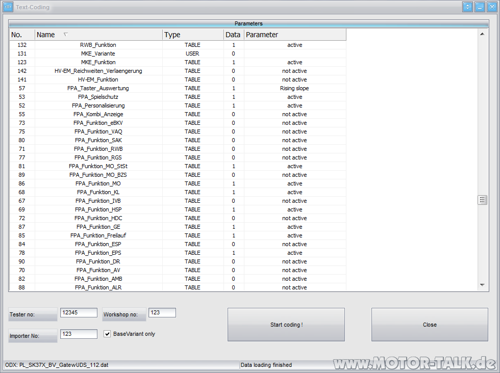Click the Close button
This screenshot has width=500, height=373.
tap(430, 324)
